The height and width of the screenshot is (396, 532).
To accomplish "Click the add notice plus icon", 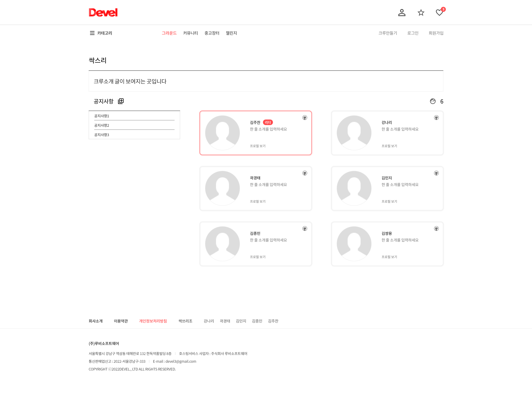I will [121, 101].
